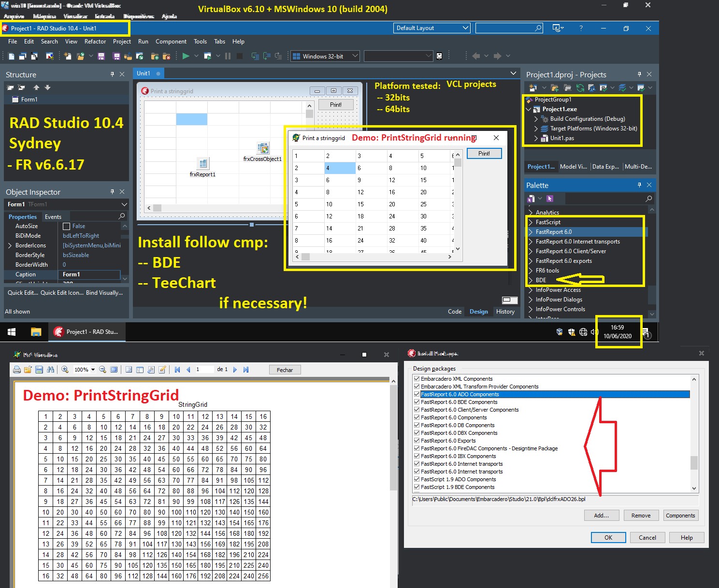This screenshot has height=588, width=719.
Task: Click the purple Save icon in main toolbar
Action: point(101,56)
